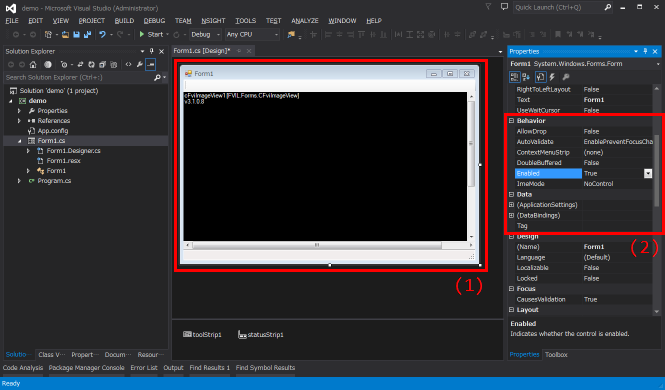Open Properties wrench icon in Solution Explorer

(x=139, y=64)
